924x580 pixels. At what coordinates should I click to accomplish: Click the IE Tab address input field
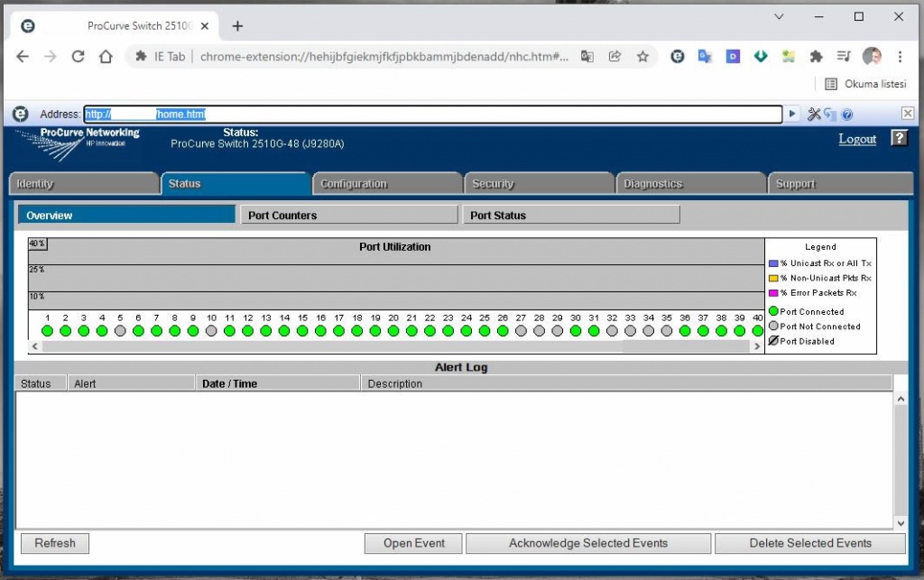(x=433, y=115)
